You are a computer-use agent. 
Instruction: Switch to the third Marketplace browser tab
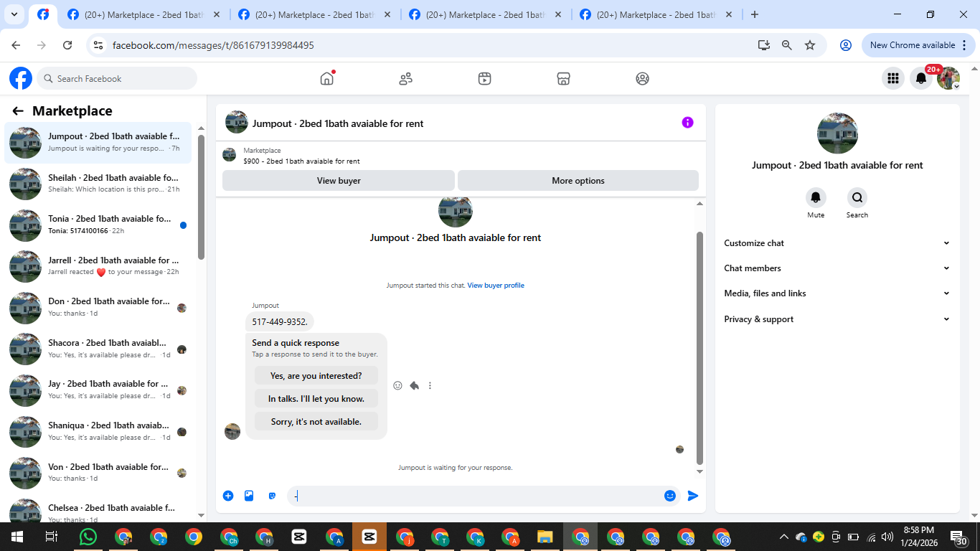[486, 14]
